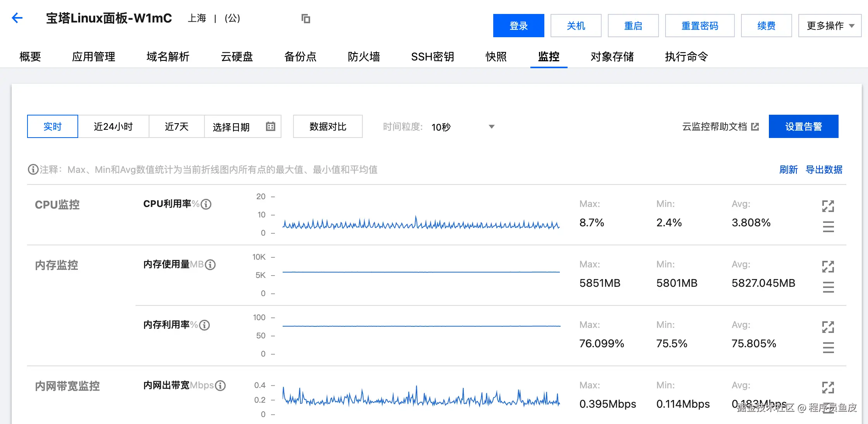Click the 数据对比 button
The width and height of the screenshot is (868, 424).
point(328,126)
